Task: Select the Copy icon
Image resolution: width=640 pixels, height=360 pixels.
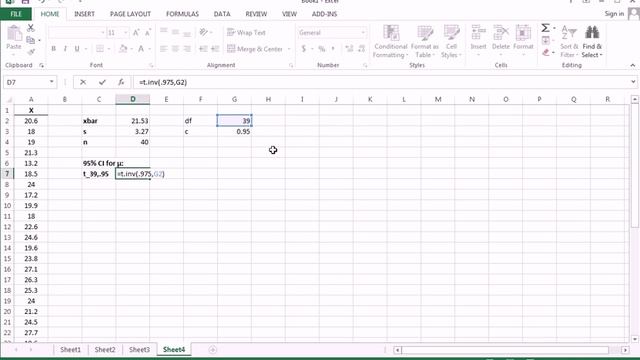Action: 31,40
